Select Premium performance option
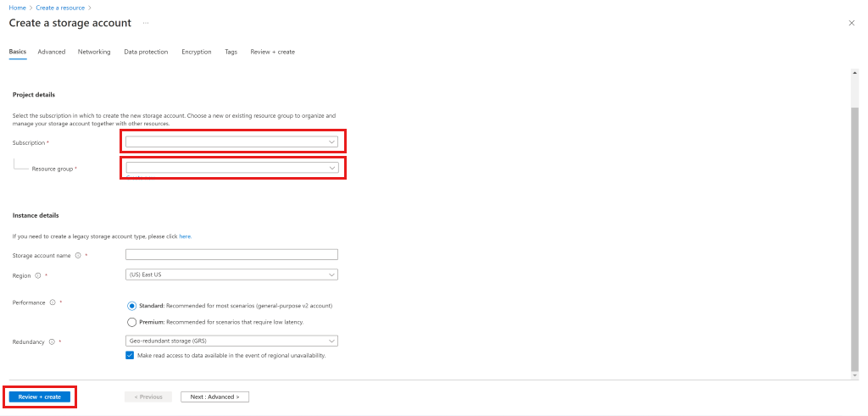This screenshot has width=868, height=416. 131,322
